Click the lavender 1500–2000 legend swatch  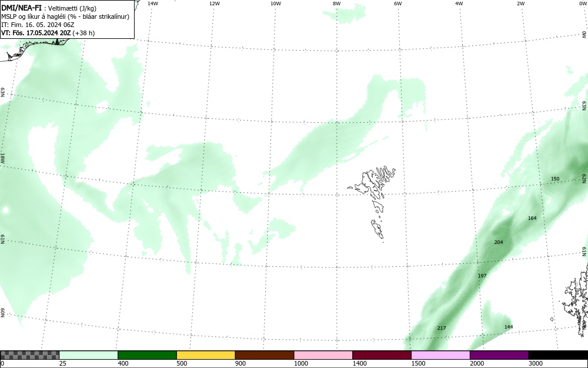pyautogui.click(x=440, y=355)
